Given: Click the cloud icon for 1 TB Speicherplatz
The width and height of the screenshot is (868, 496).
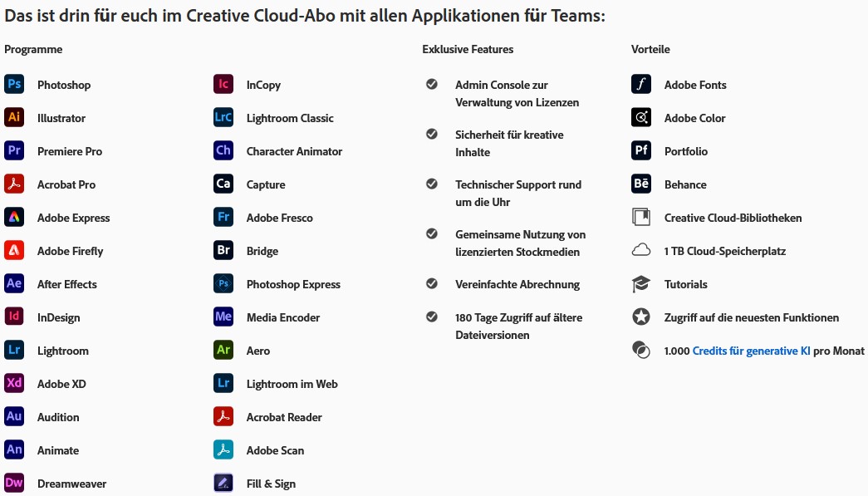Looking at the screenshot, I should tap(641, 250).
